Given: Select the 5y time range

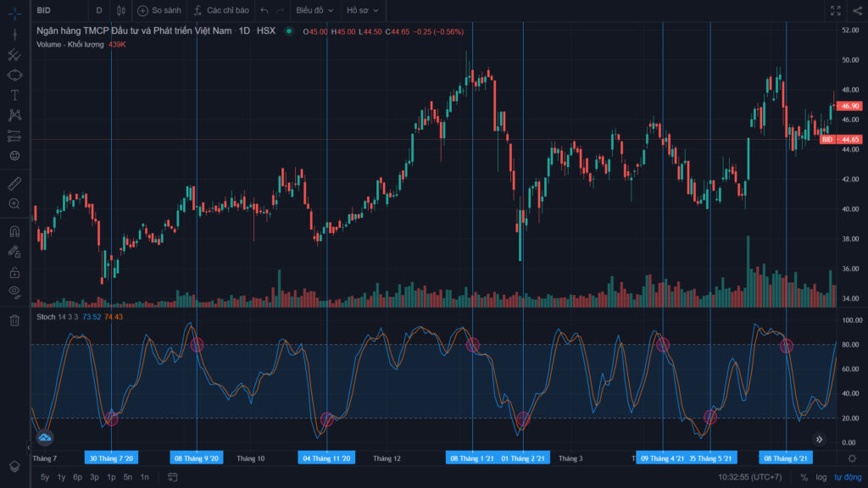Looking at the screenshot, I should tap(45, 477).
